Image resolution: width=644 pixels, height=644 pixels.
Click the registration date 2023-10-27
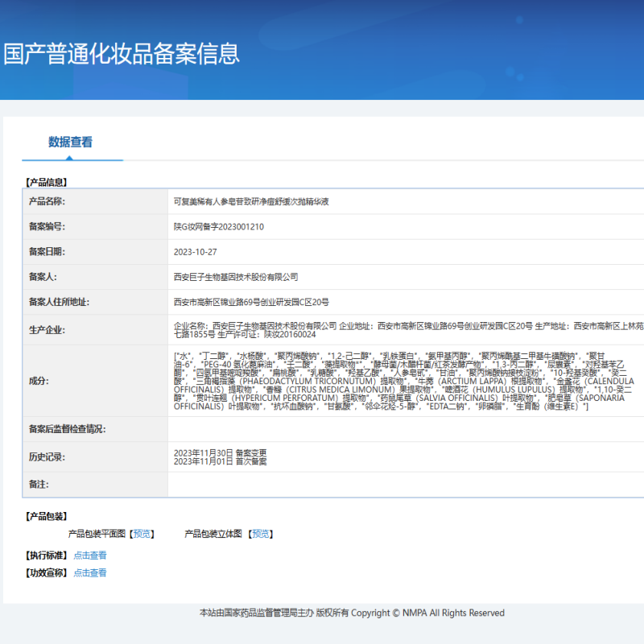click(x=195, y=252)
